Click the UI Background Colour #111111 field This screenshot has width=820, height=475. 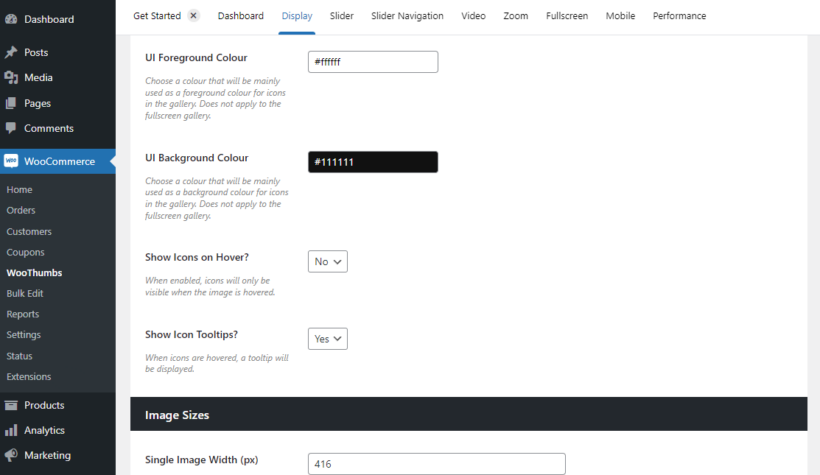[373, 162]
